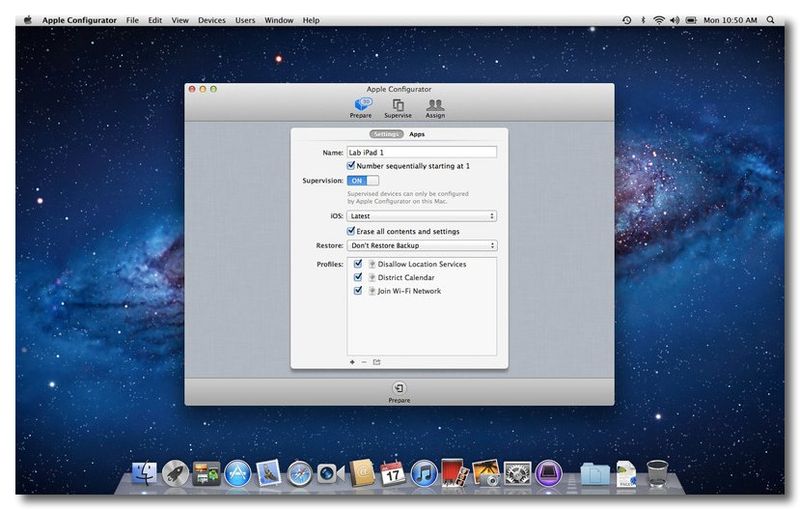Uncheck the Disallow Location Services profile

[358, 264]
